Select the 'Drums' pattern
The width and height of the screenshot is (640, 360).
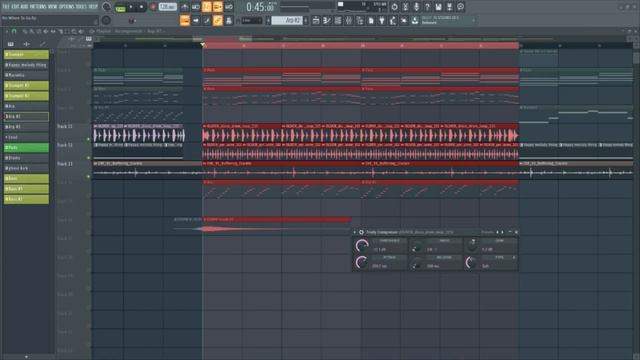pos(26,158)
